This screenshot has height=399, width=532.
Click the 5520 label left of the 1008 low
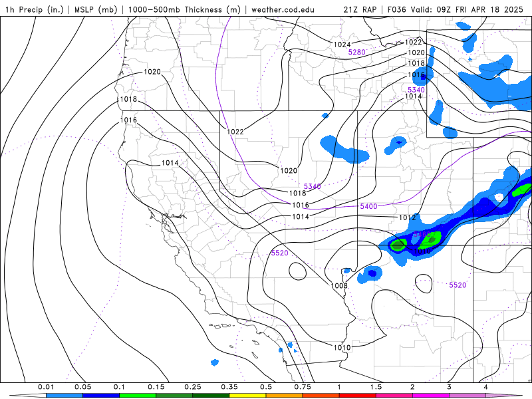pyautogui.click(x=279, y=253)
